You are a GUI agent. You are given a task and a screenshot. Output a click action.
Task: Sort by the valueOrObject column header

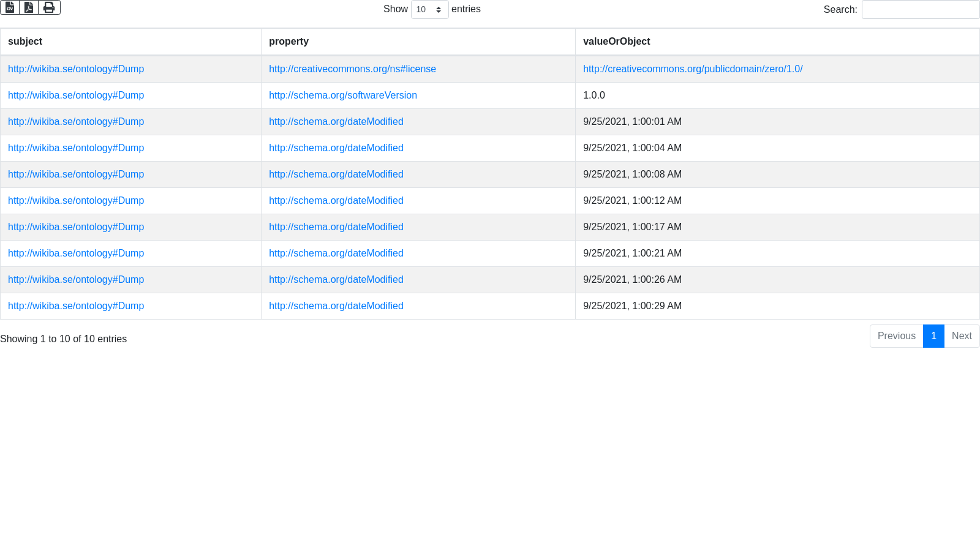coord(616,42)
